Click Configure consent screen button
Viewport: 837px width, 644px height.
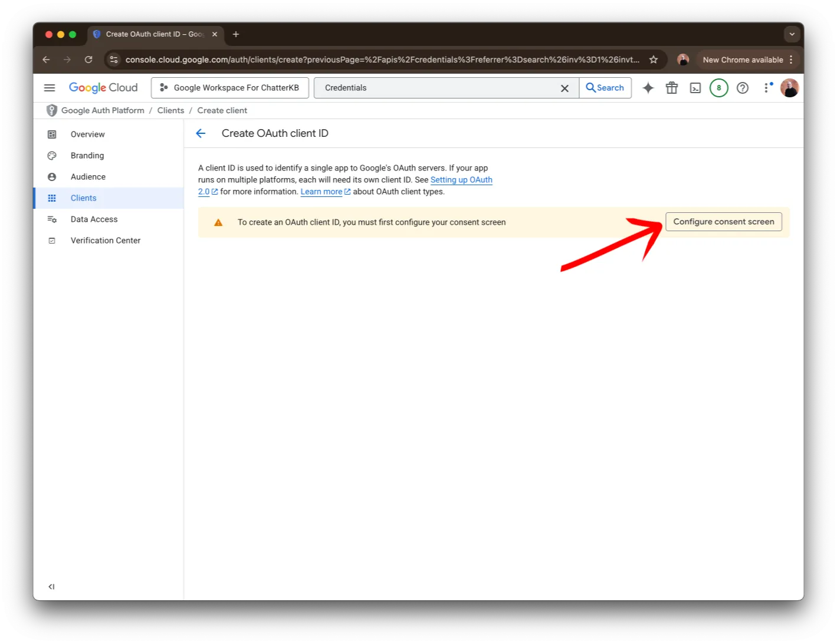724,222
